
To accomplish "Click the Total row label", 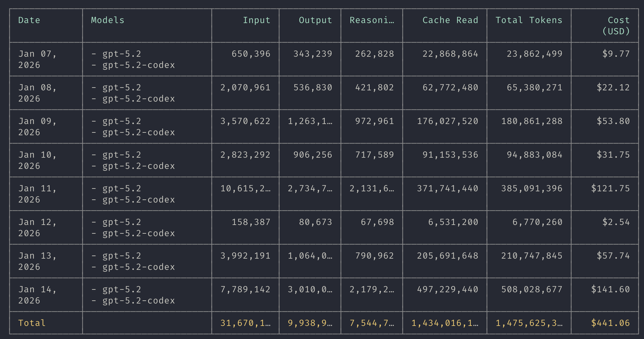I will 32,323.
